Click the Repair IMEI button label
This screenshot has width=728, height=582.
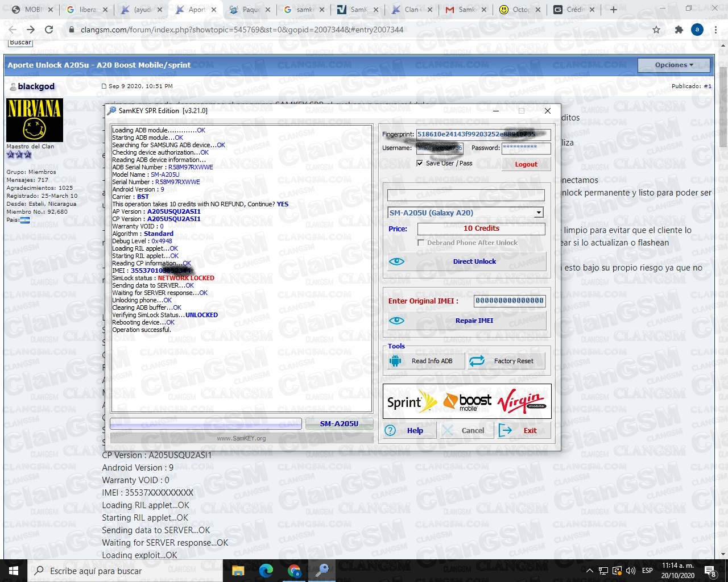point(474,321)
